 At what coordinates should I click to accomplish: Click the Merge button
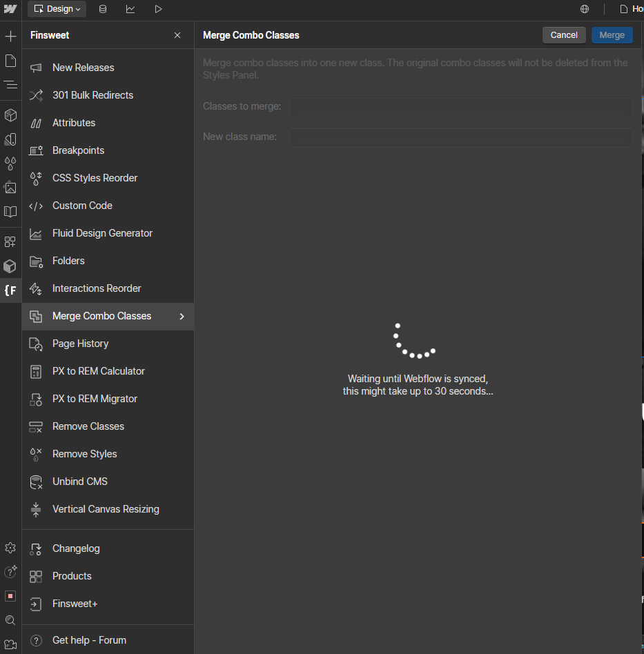pos(612,35)
